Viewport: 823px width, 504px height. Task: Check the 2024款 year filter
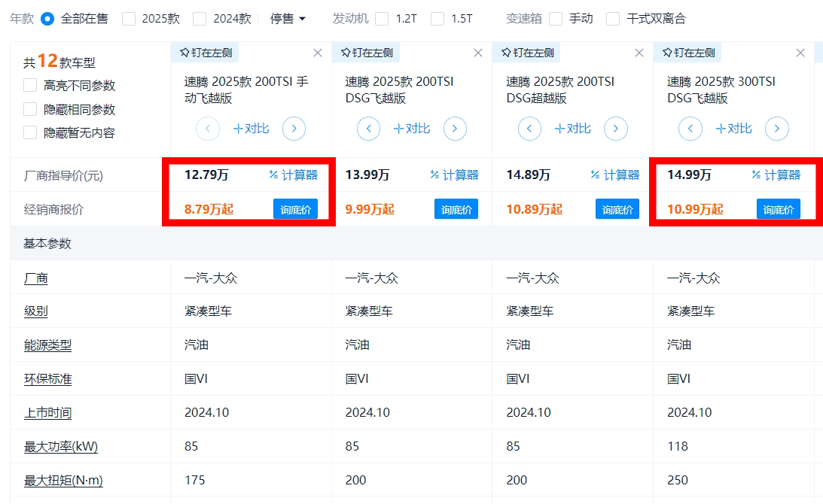tap(200, 19)
